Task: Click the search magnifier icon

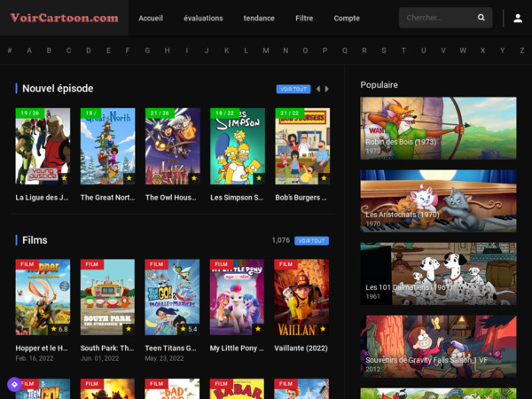Action: coord(481,18)
